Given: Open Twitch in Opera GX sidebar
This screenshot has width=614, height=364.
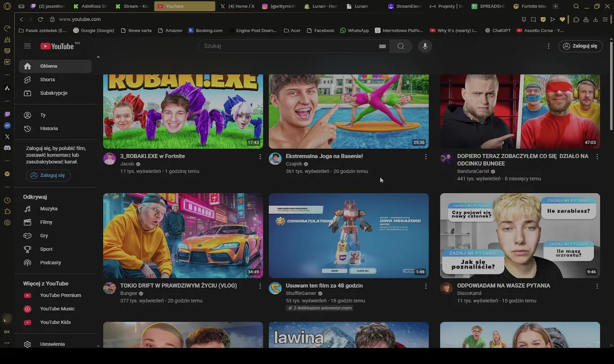Looking at the screenshot, I should tap(7, 115).
